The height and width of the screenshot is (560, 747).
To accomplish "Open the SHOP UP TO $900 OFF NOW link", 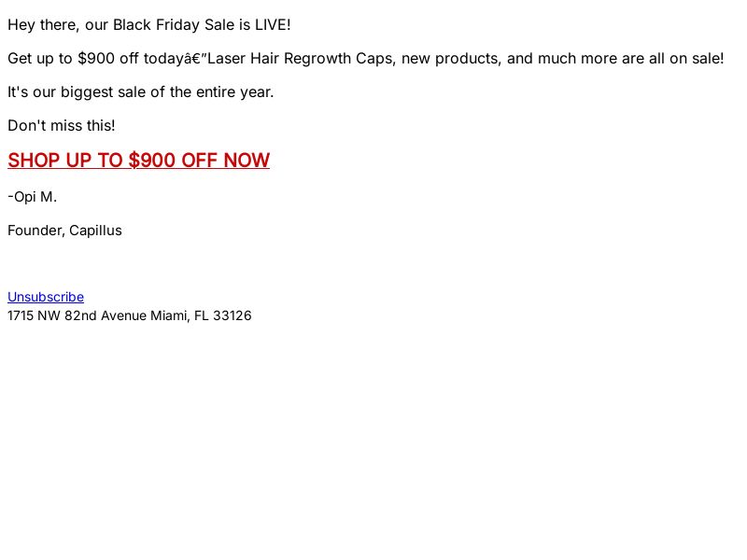I will [138, 160].
